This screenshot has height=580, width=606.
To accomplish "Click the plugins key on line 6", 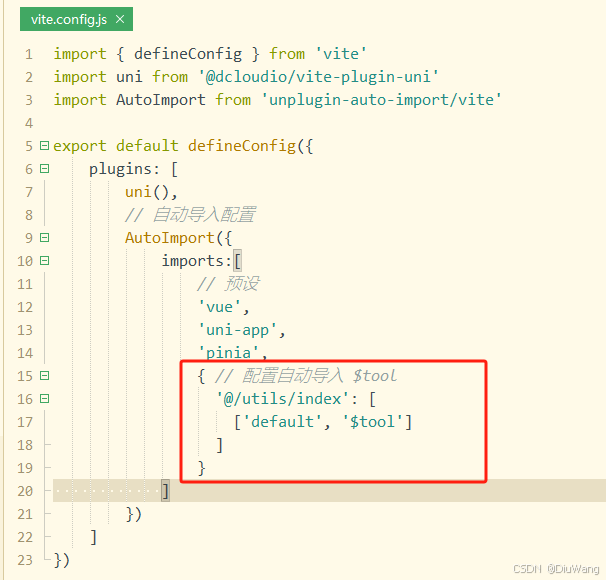I will 119,169.
